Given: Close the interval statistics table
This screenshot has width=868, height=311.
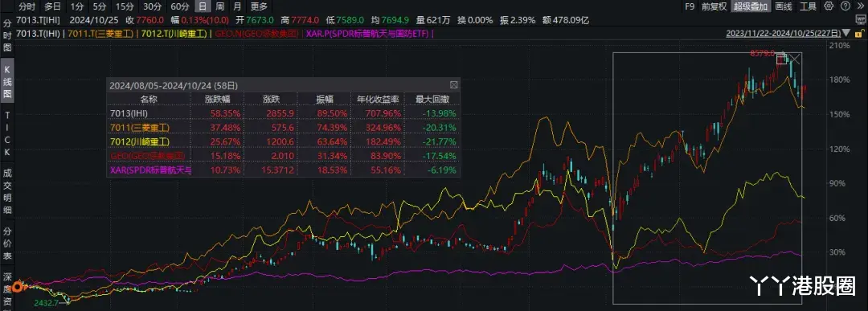Looking at the screenshot, I should pyautogui.click(x=453, y=85).
